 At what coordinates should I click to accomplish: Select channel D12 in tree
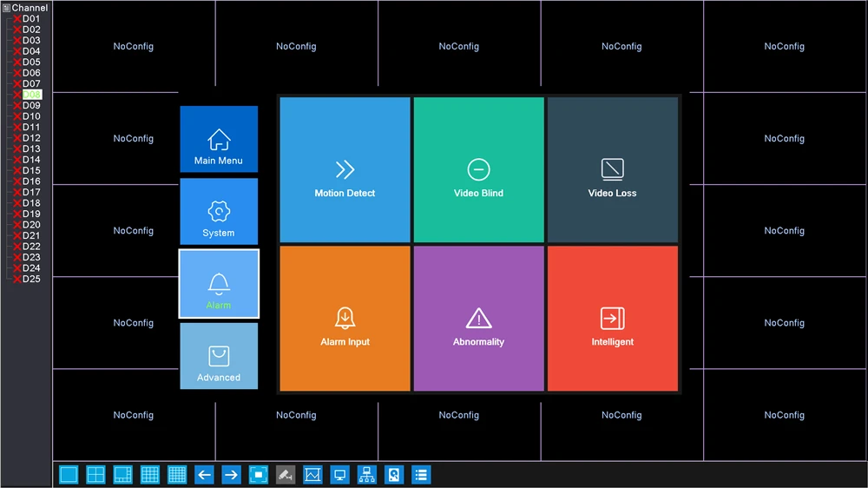point(31,138)
